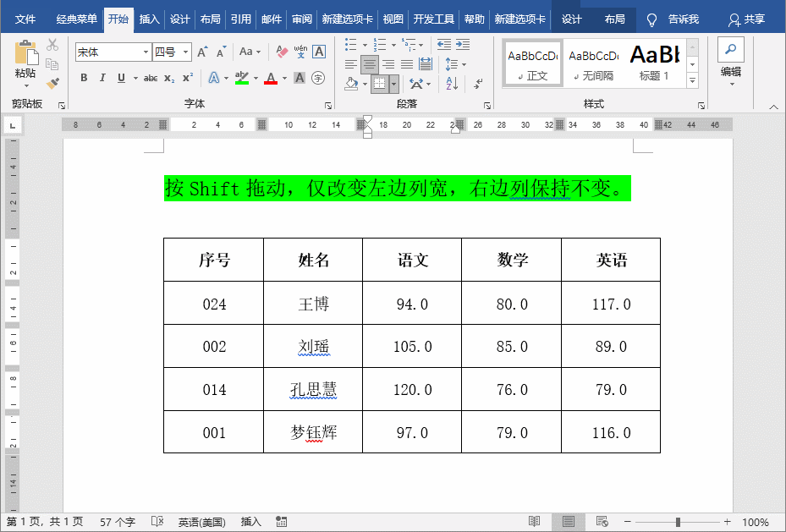Click the subscript icon

(x=169, y=78)
